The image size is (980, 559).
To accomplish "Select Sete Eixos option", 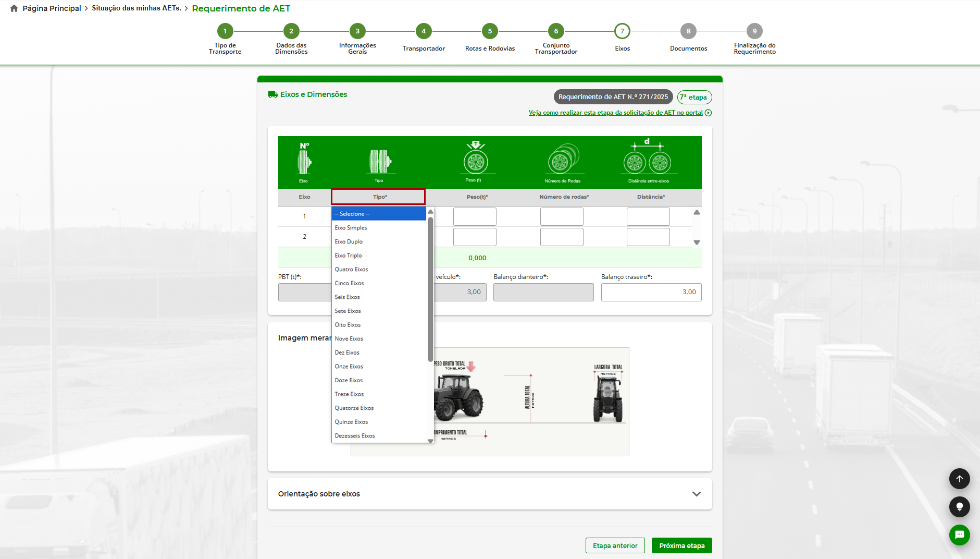I will [x=379, y=311].
